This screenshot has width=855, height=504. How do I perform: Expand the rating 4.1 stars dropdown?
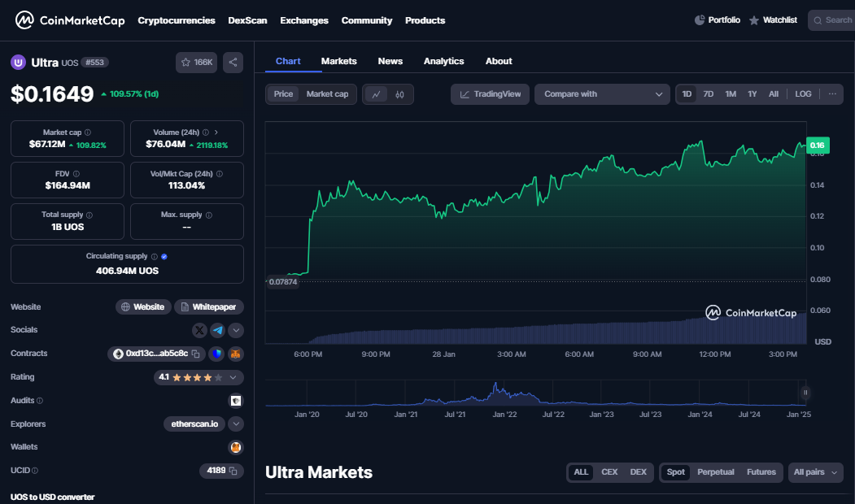coord(233,377)
